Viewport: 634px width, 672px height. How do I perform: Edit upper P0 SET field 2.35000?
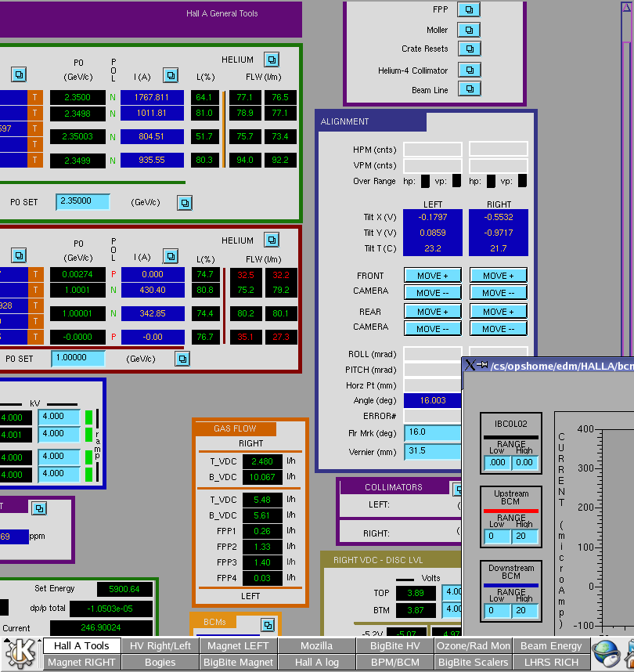83,201
